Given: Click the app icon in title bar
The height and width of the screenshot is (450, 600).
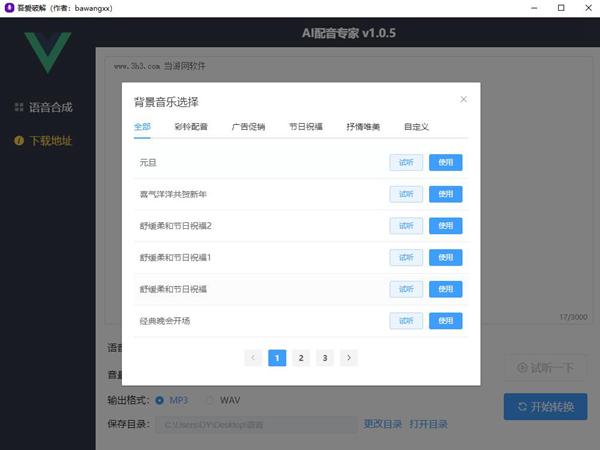Looking at the screenshot, I should [9, 9].
